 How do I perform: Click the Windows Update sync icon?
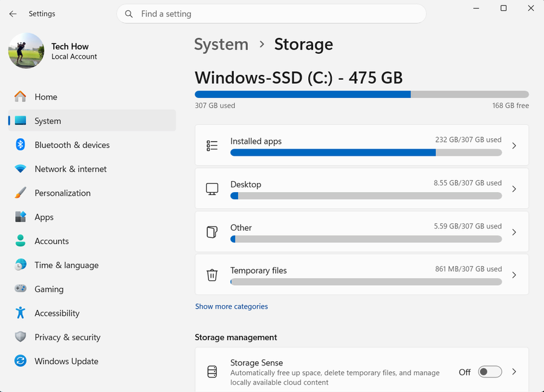point(21,361)
